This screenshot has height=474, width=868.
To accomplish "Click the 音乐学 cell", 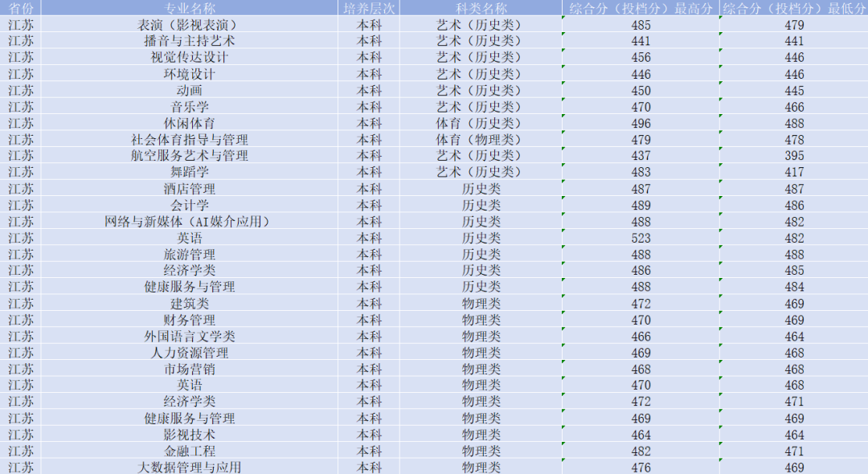I will (190, 107).
